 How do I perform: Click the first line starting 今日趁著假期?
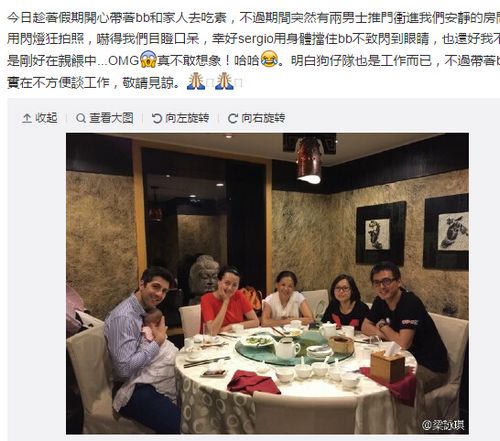[x=253, y=18]
